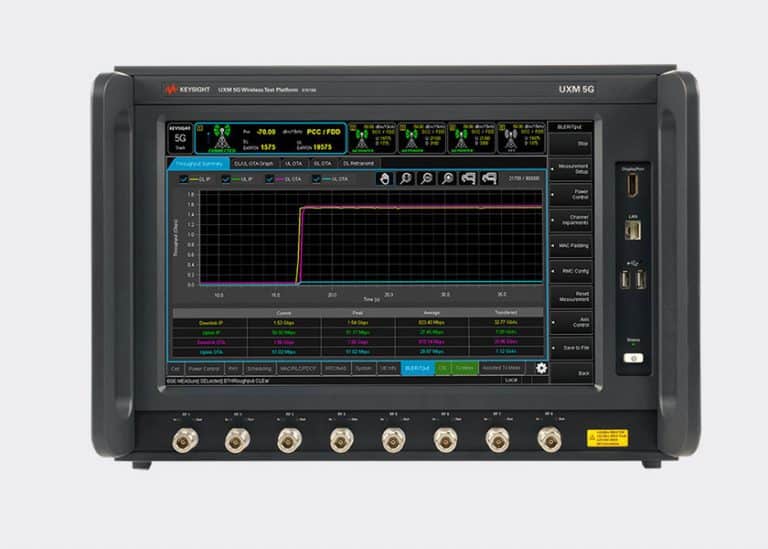Select the grey inactive cell tower tile
Viewport: 768px width, 549px height.
click(522, 138)
